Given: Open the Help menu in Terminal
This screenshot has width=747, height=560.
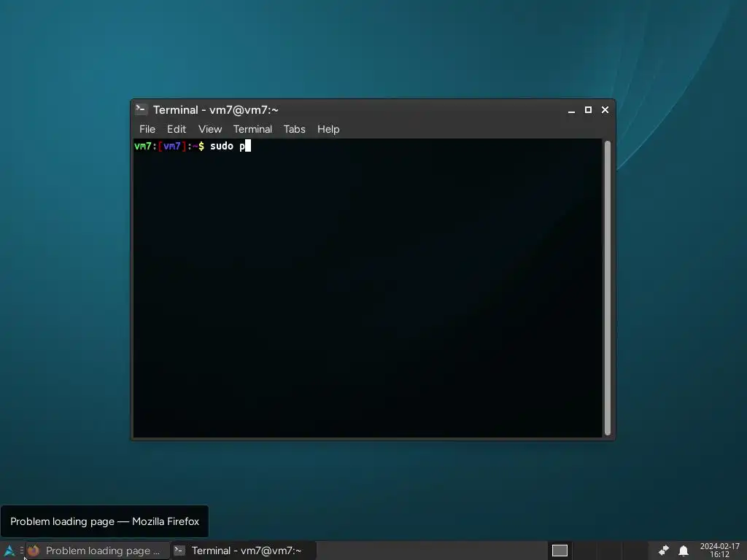Looking at the screenshot, I should click(328, 129).
